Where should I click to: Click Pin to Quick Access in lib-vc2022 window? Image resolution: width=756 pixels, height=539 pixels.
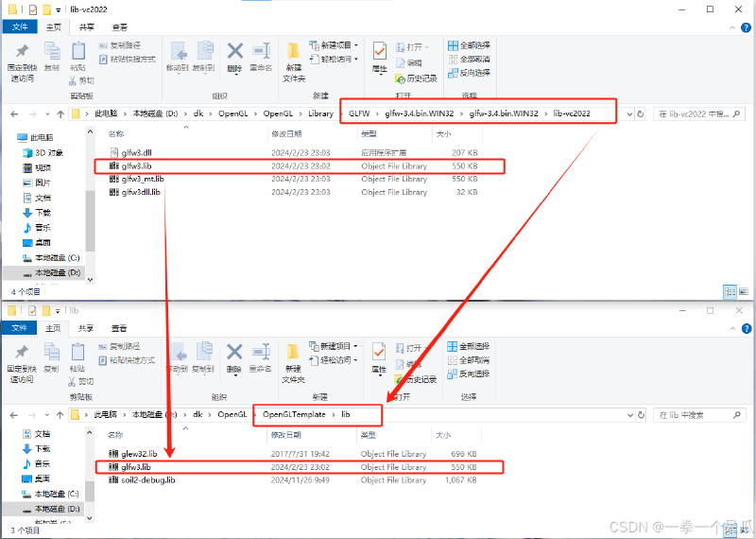click(22, 62)
